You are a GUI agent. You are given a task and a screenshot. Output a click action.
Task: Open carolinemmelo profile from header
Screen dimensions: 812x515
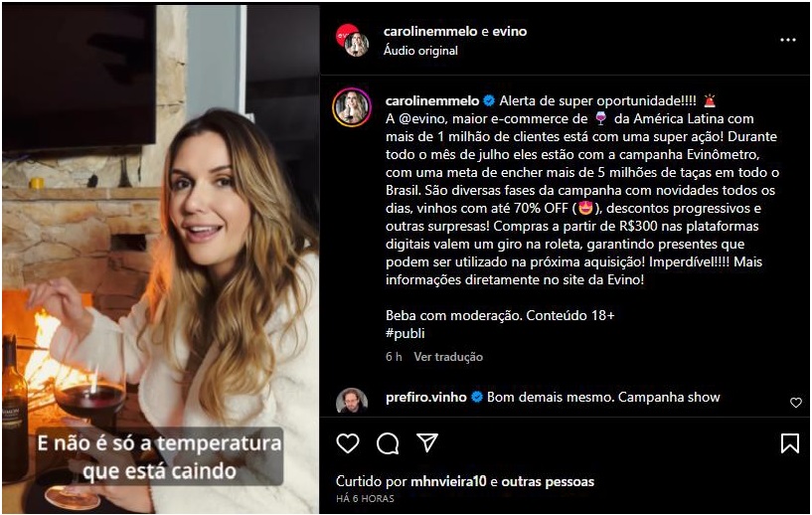tap(431, 31)
